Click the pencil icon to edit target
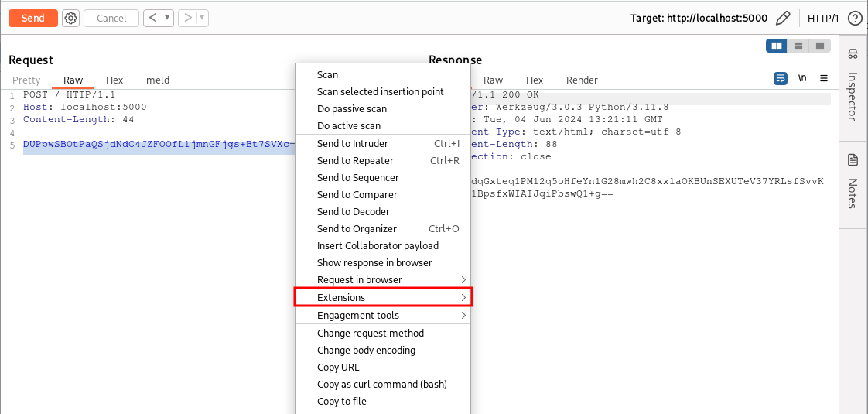 pos(783,18)
